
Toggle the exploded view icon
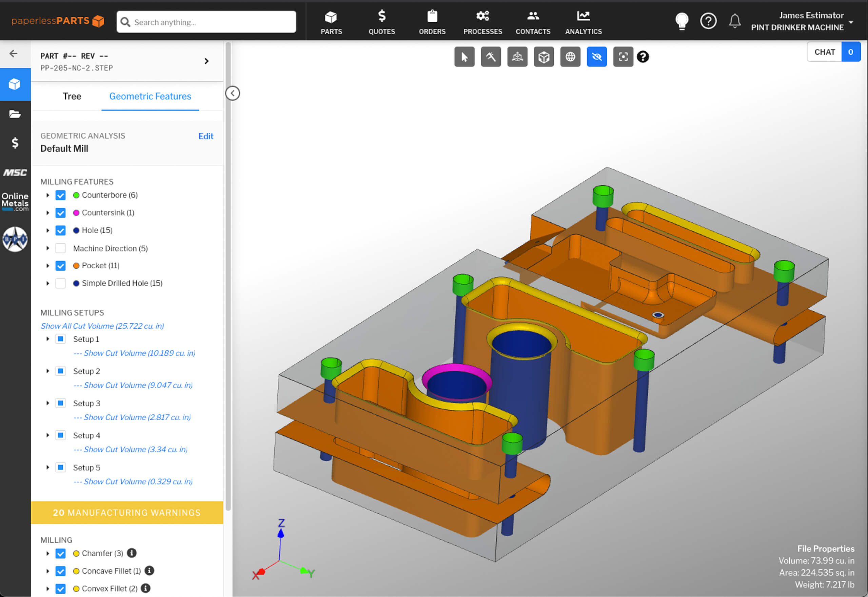(x=518, y=57)
